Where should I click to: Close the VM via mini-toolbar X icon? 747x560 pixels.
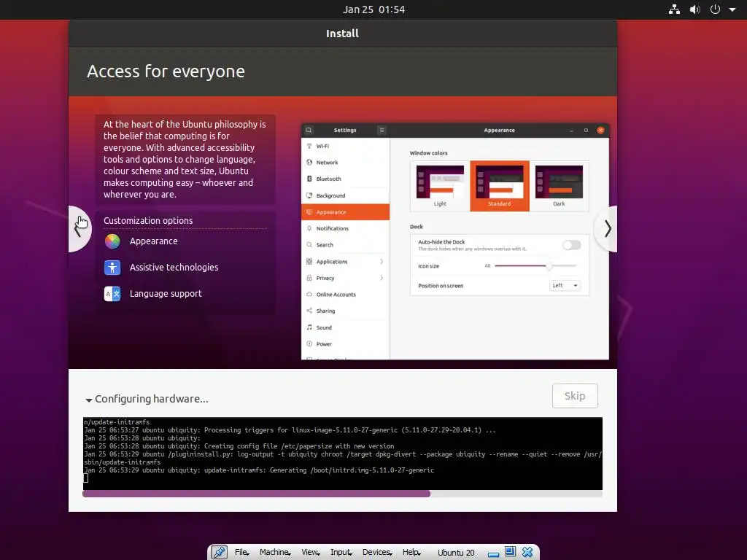coord(527,553)
